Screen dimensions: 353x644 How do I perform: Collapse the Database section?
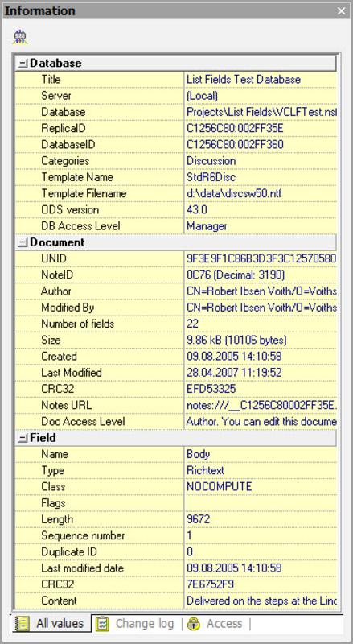coord(23,64)
